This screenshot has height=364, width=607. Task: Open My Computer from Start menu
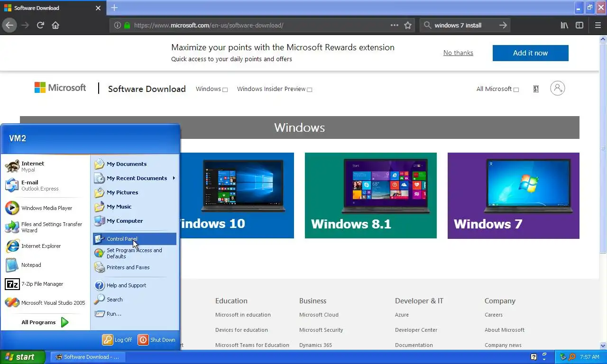(135, 221)
